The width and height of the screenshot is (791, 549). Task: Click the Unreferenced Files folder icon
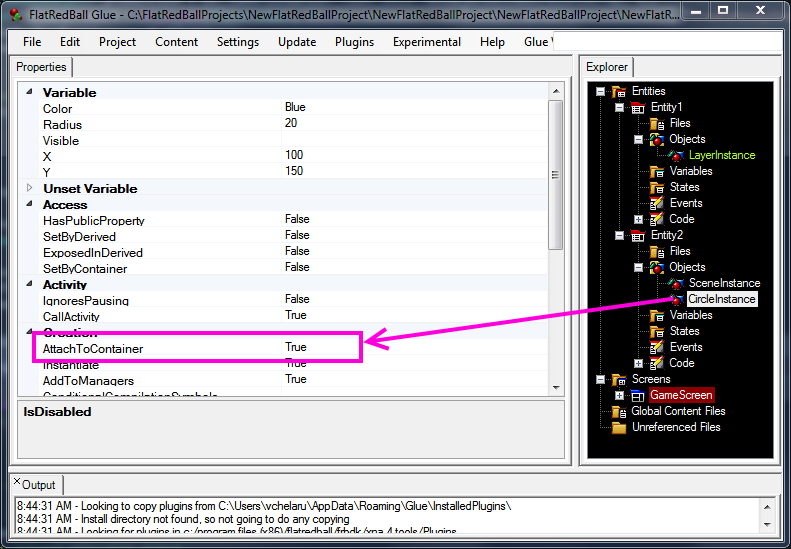[x=619, y=427]
